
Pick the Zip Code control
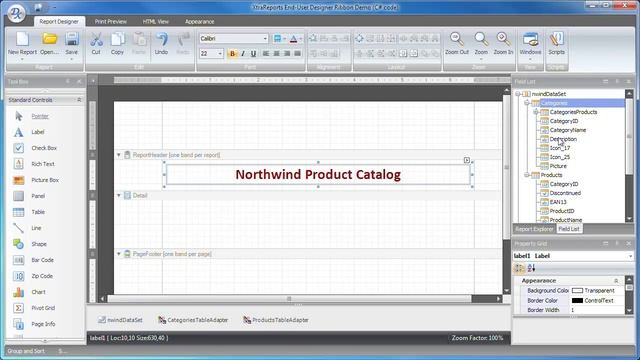pyautogui.click(x=42, y=276)
